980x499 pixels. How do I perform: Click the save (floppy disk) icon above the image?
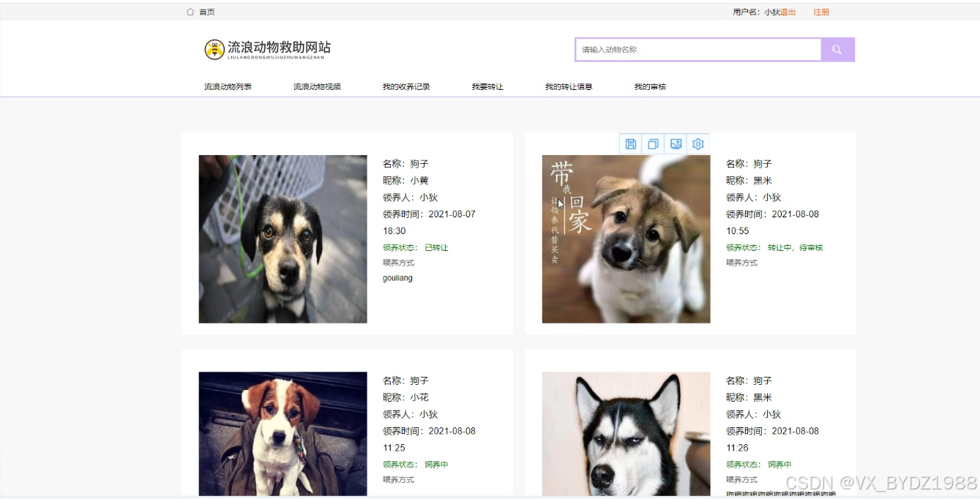point(631,144)
